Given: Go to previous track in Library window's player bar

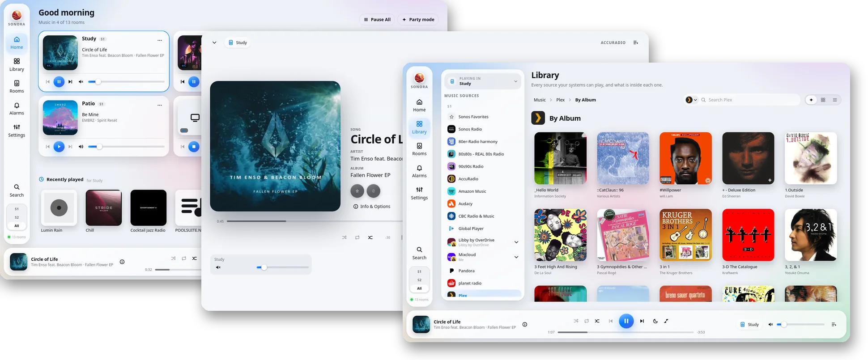Looking at the screenshot, I should [611, 321].
